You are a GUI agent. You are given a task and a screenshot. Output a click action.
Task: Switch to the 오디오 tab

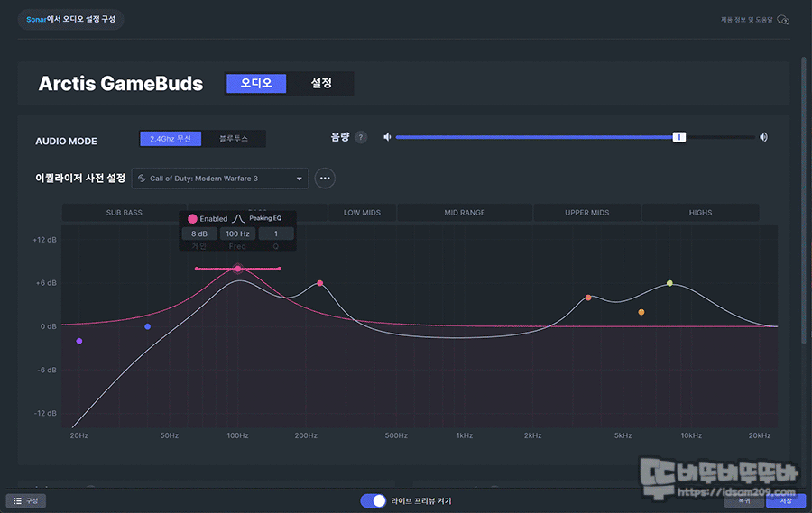[256, 83]
